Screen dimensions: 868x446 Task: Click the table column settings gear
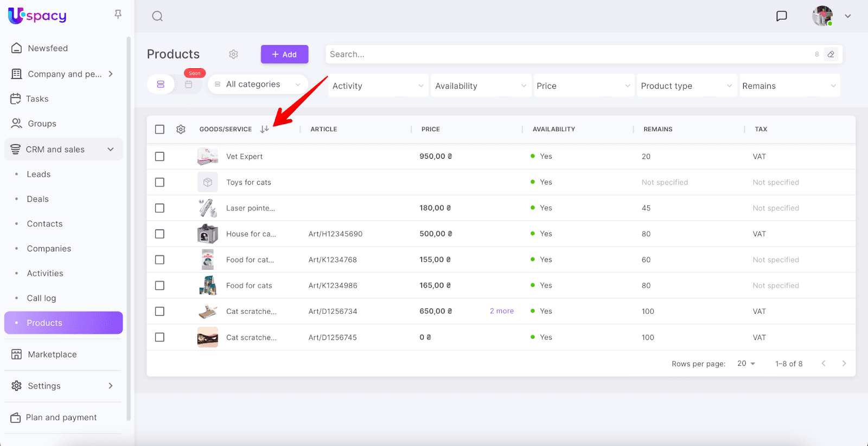click(x=181, y=130)
